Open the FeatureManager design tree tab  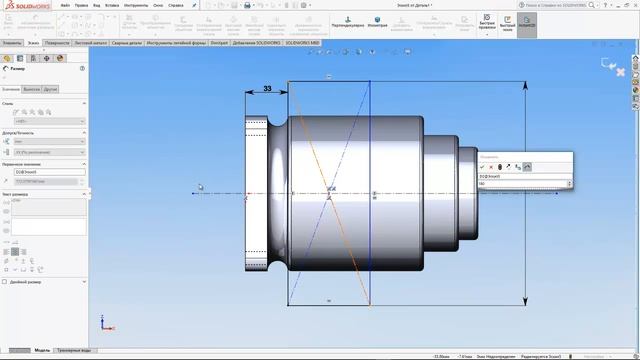coord(7,58)
